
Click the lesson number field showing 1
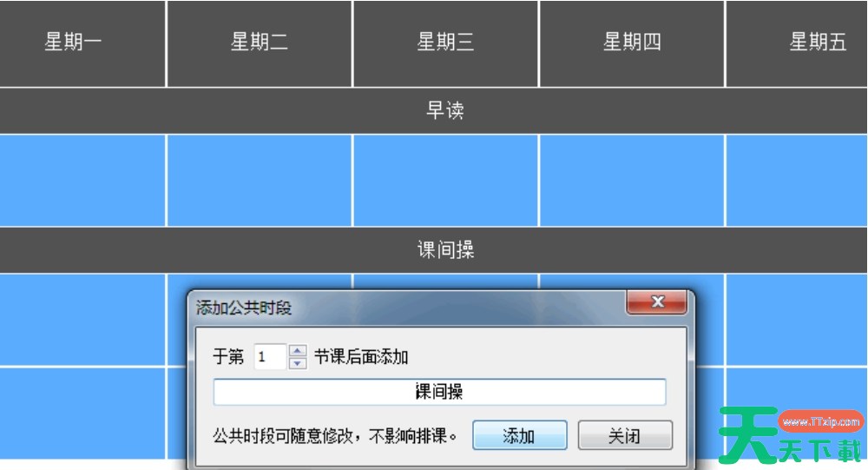pyautogui.click(x=270, y=357)
